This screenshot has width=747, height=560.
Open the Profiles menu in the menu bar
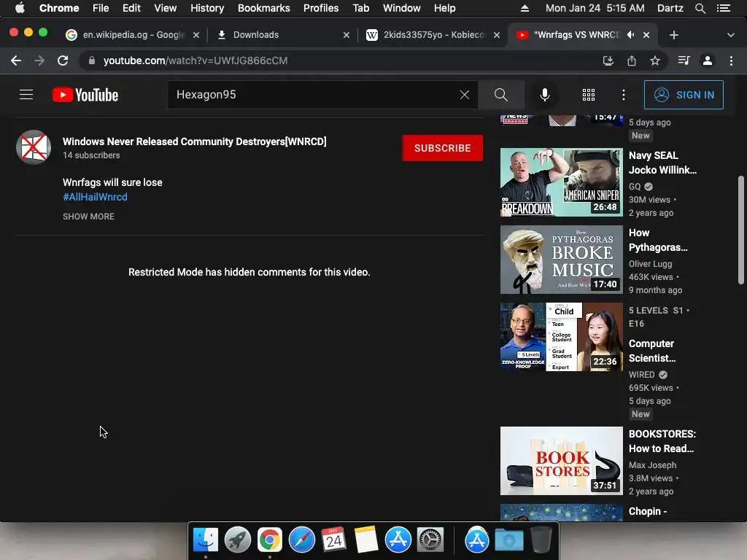point(321,8)
